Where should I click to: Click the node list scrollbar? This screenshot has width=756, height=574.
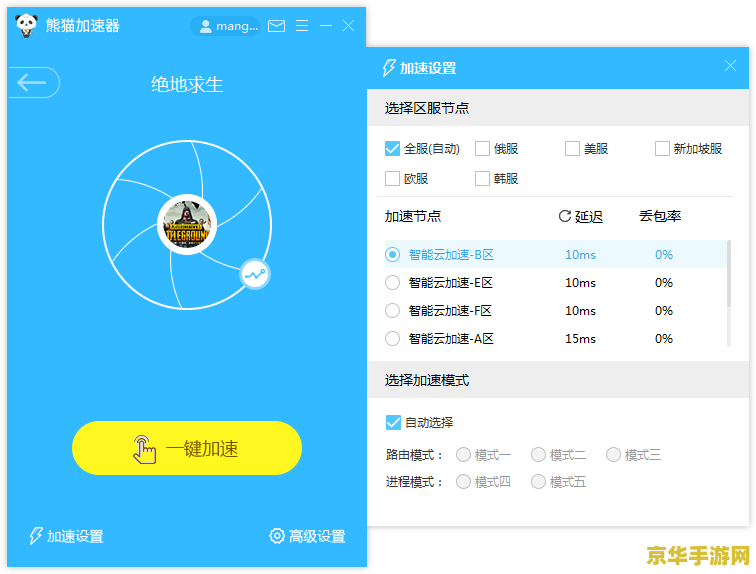point(729,274)
